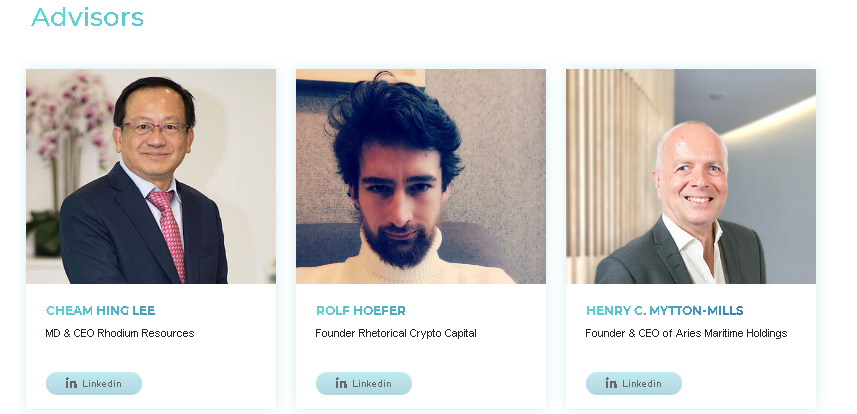Select the Cheam Hing Lee name heading
The image size is (857, 414).
pos(101,311)
